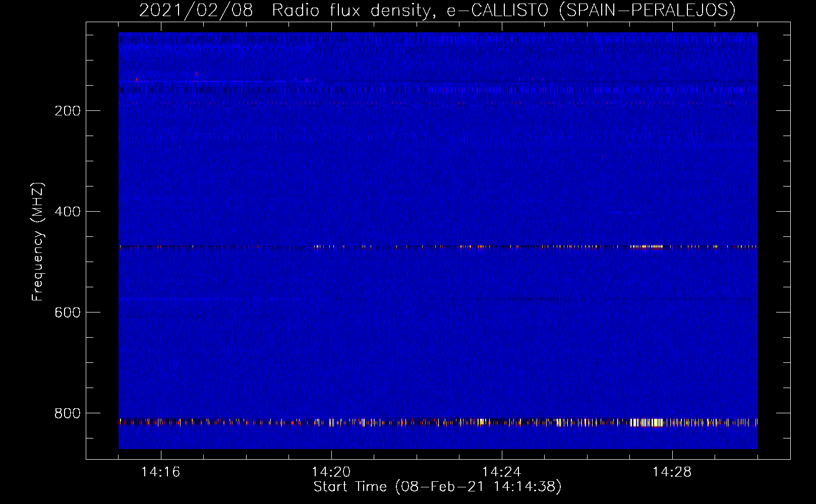Click the plot title e-CALLISTO (SPAIN-PERALEJOS)
Screen dimensions: 816x504
coord(591,10)
